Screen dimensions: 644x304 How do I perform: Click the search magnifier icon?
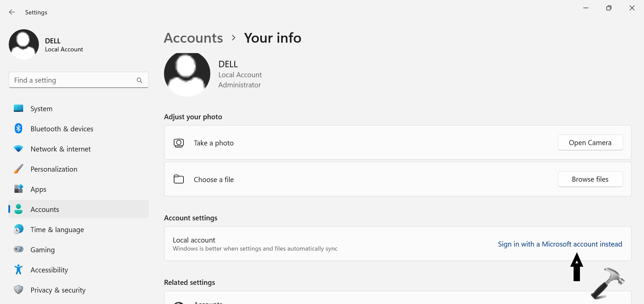[140, 80]
